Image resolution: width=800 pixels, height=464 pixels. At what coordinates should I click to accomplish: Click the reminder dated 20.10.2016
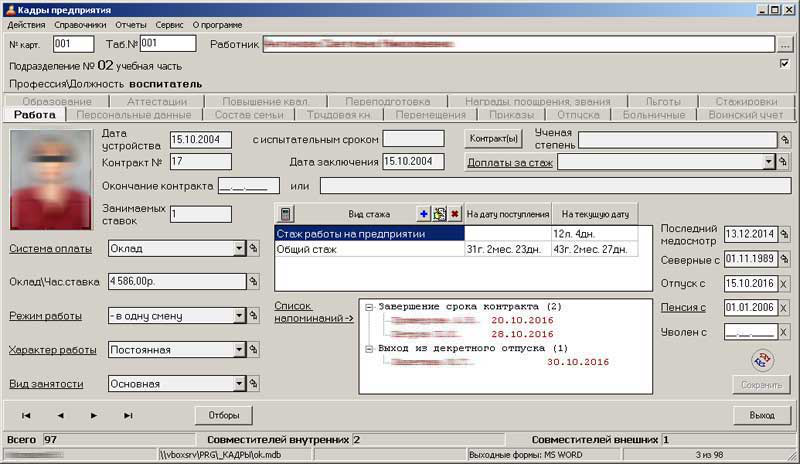click(x=472, y=321)
